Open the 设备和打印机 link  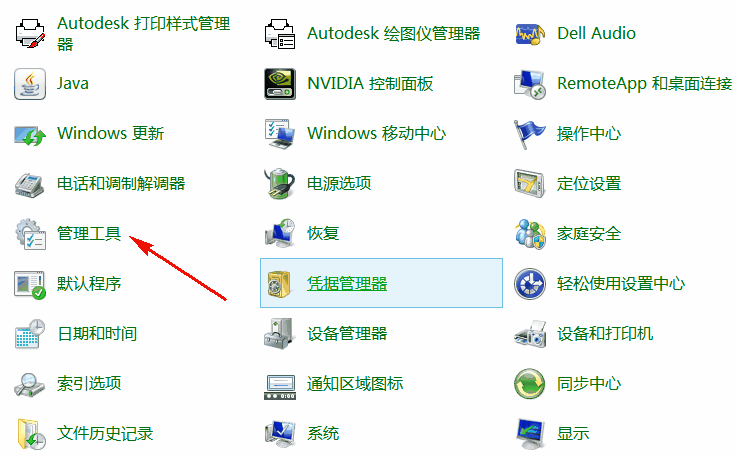[x=605, y=334]
